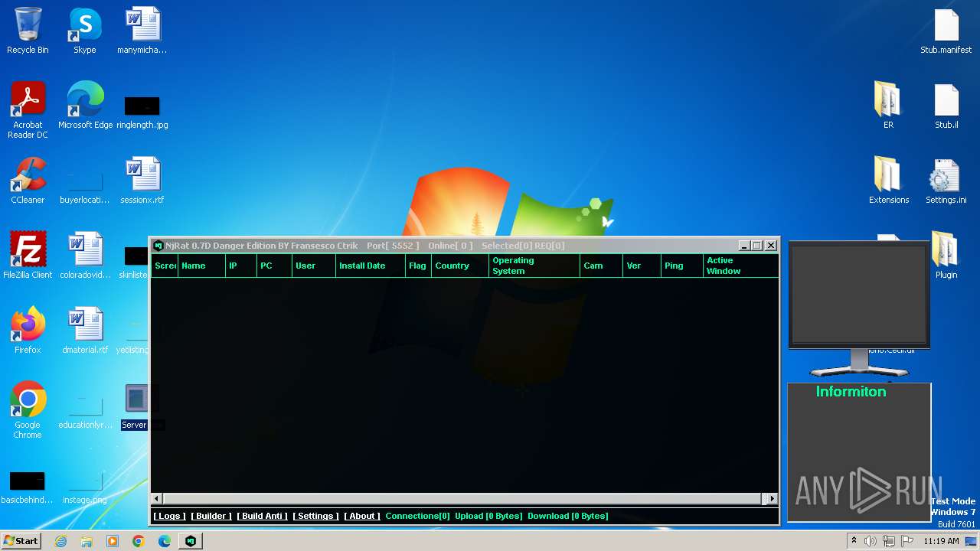Open the Settings.ini file

(946, 181)
